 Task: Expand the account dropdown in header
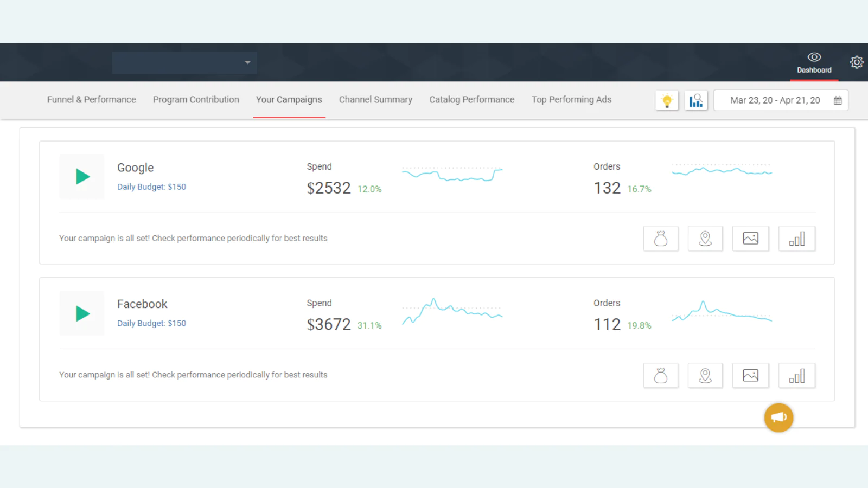click(184, 62)
